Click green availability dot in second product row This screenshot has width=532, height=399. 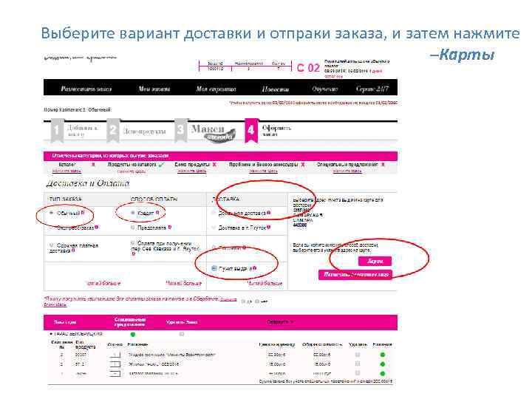(x=383, y=364)
